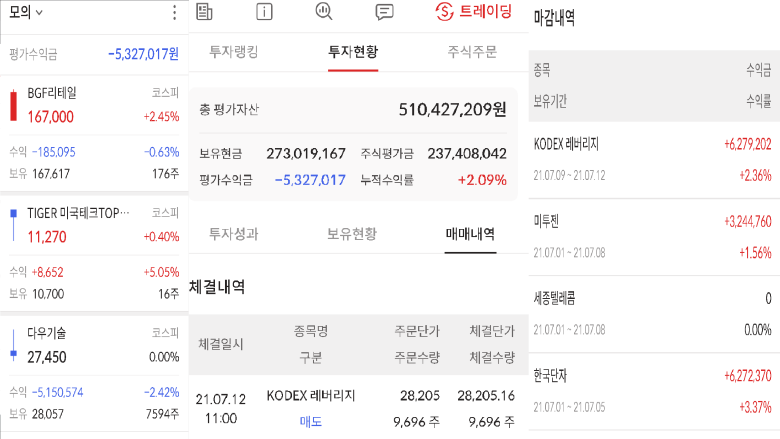Click 보유현금 value 273,019,167
Image resolution: width=780 pixels, height=439 pixels.
click(305, 154)
